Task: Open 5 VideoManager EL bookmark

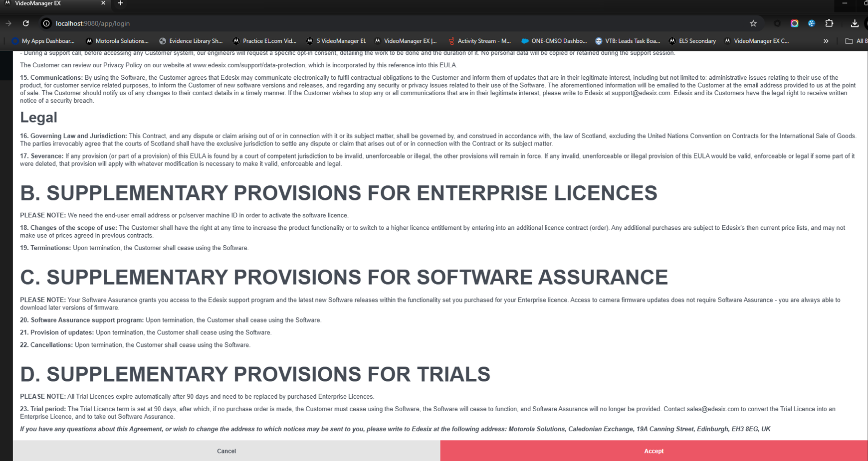Action: coord(336,41)
